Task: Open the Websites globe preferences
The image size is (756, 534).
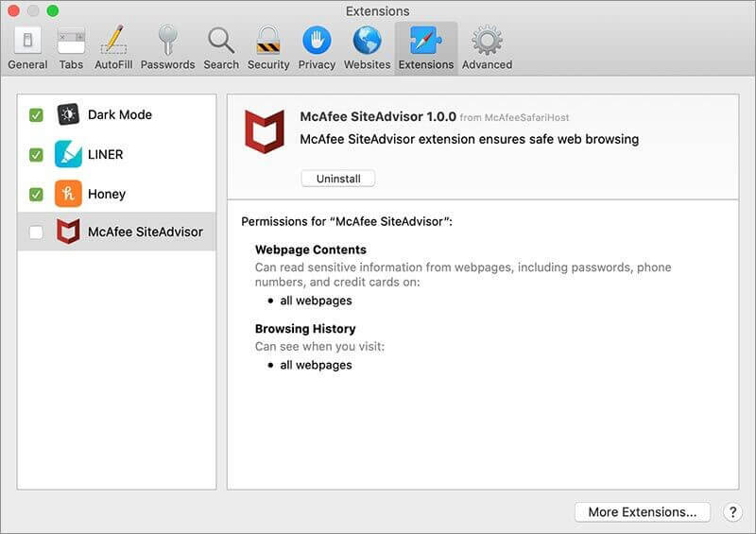Action: [x=367, y=48]
